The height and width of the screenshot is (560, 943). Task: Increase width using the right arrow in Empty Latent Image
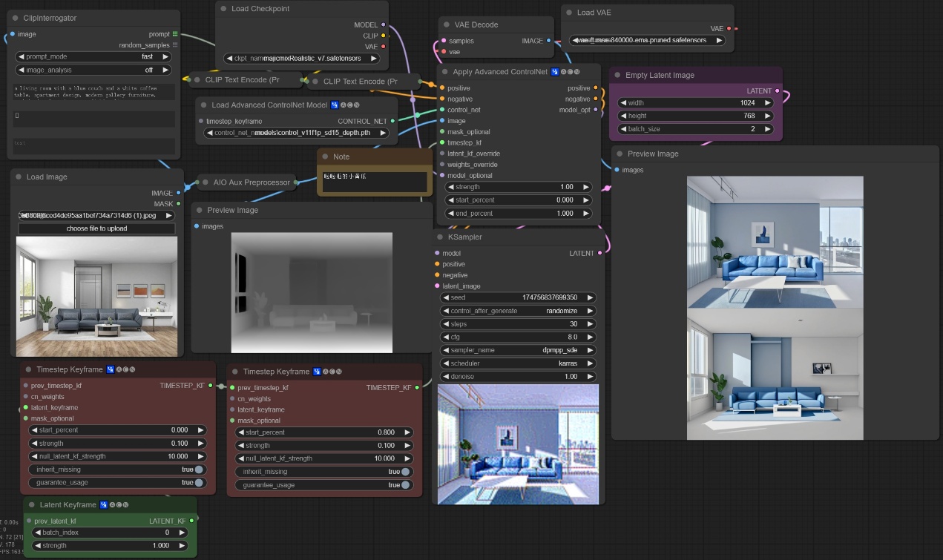pyautogui.click(x=767, y=102)
